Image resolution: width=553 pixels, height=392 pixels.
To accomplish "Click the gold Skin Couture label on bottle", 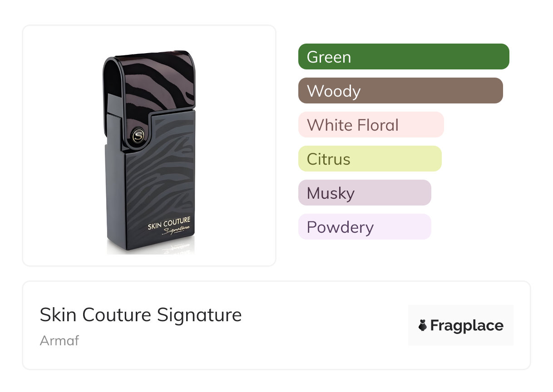I will [169, 224].
